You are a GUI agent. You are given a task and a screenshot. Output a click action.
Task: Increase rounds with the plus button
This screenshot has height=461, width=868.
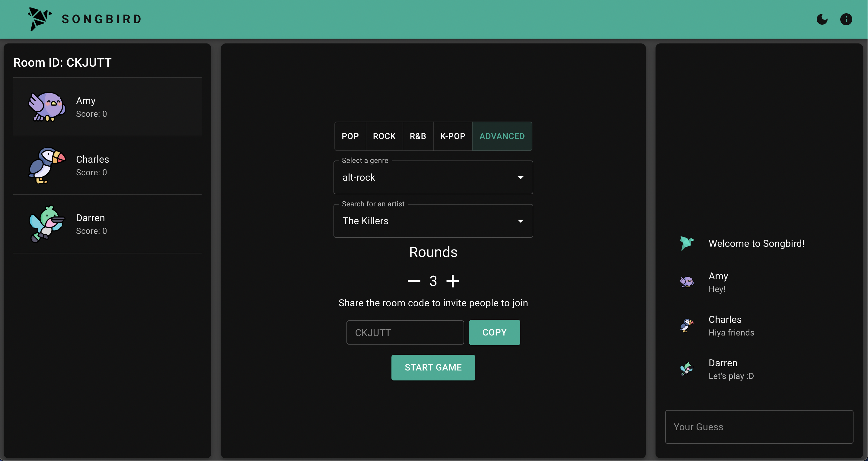pyautogui.click(x=452, y=281)
